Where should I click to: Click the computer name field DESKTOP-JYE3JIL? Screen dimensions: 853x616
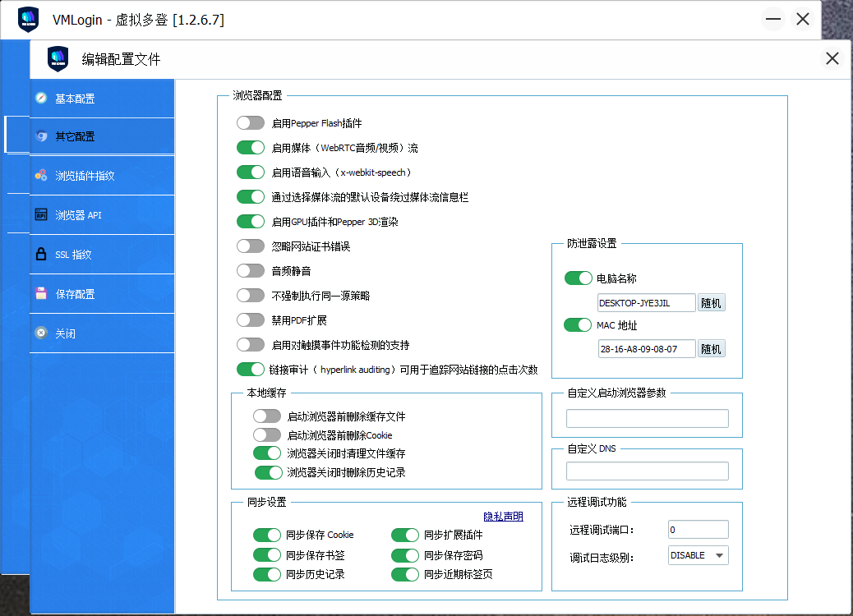(646, 303)
